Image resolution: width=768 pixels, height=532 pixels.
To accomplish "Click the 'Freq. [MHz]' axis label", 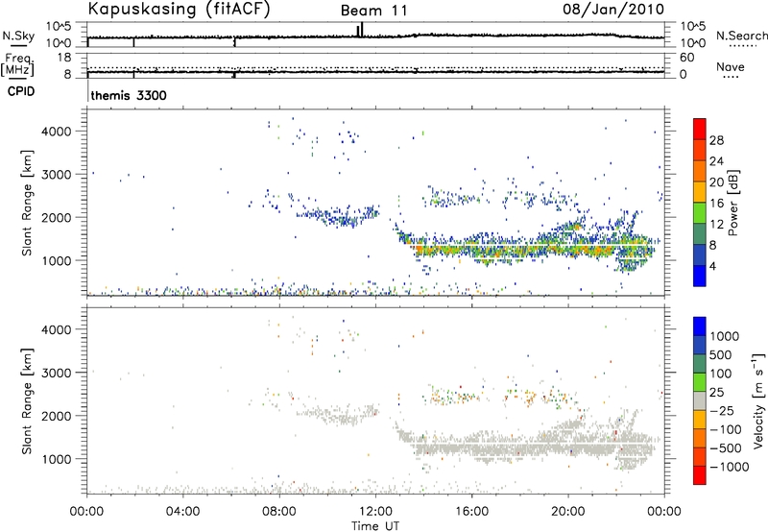I will (18, 64).
